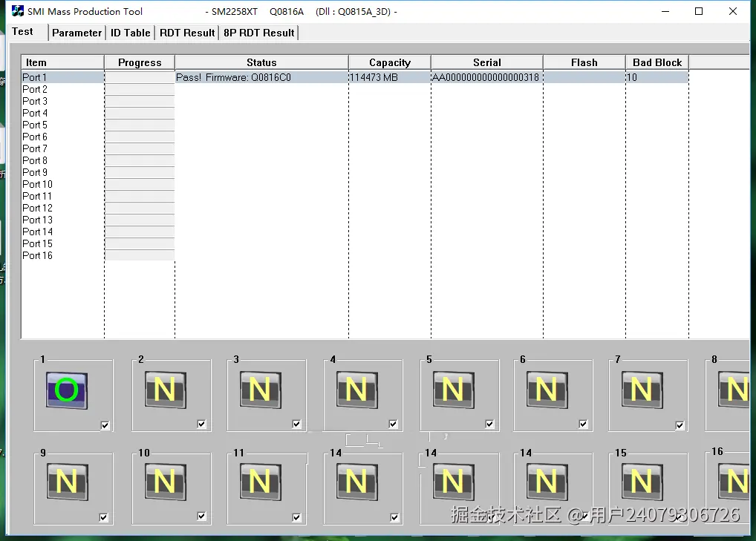Click the SMI app icon in title bar

[x=18, y=11]
